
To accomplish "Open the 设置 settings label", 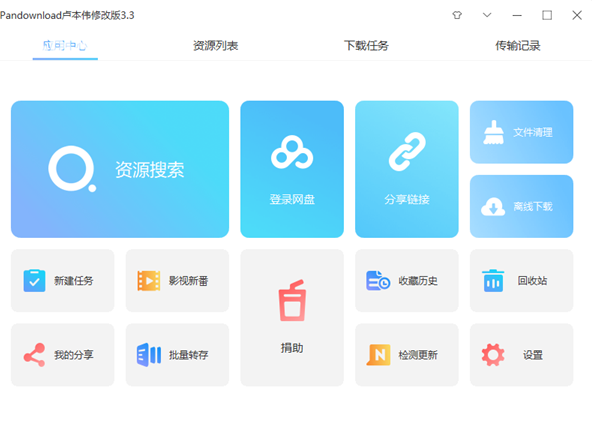I will (533, 355).
